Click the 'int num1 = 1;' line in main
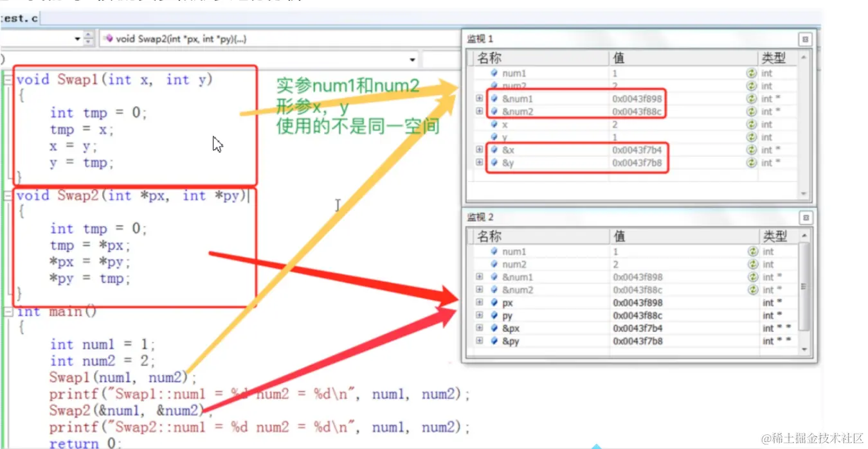 (103, 345)
